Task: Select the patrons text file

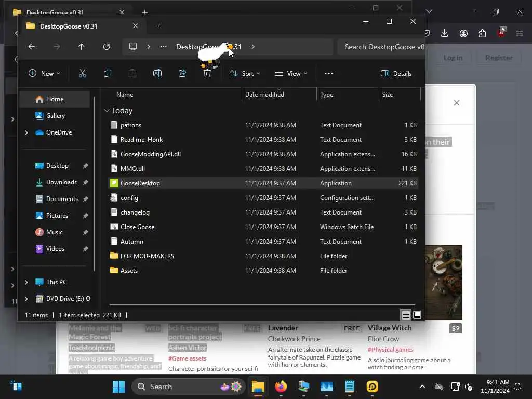Action: click(130, 125)
